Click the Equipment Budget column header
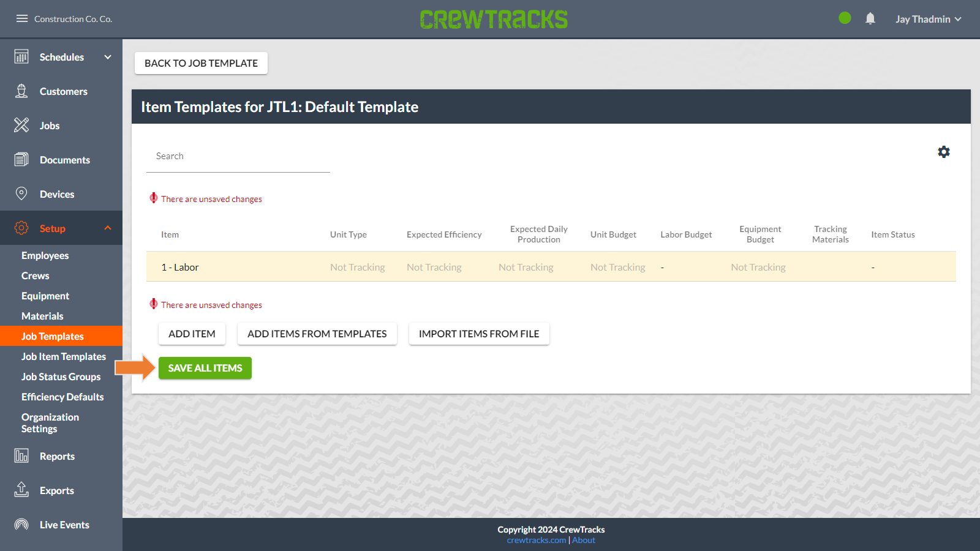The width and height of the screenshot is (980, 551). click(760, 234)
